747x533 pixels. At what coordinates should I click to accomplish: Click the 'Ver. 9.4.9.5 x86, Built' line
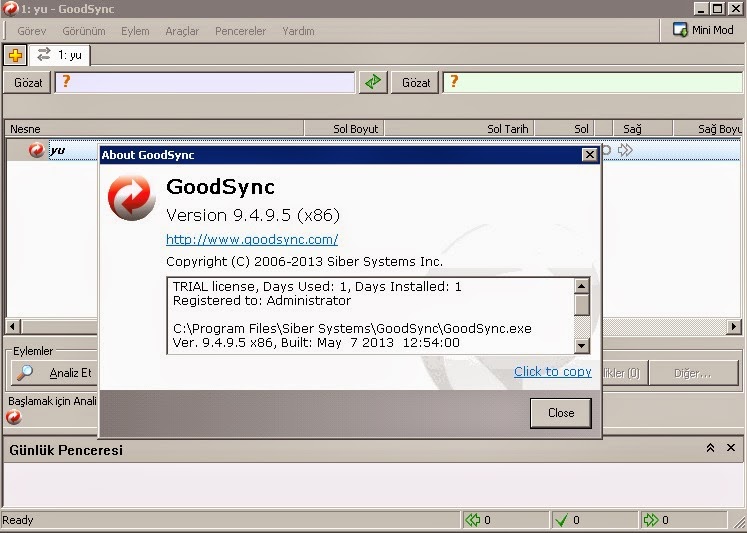[x=316, y=343]
